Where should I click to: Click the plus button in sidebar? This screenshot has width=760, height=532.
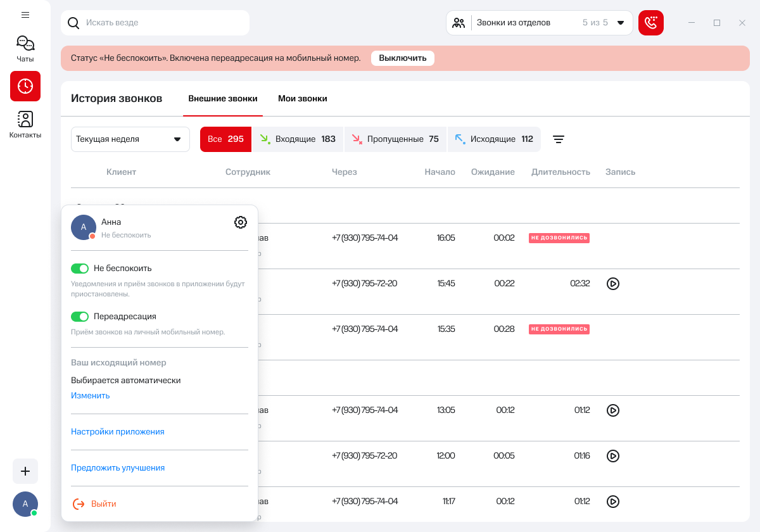(x=25, y=471)
